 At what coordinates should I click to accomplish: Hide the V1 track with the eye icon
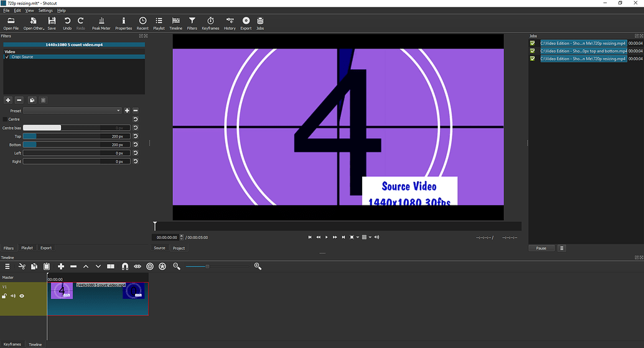[22, 296]
